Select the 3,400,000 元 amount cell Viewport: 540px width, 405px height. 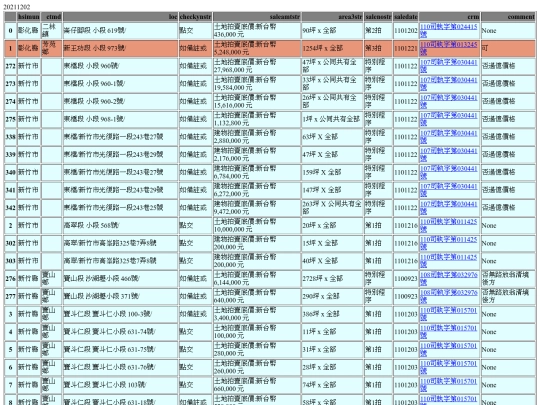[257, 314]
